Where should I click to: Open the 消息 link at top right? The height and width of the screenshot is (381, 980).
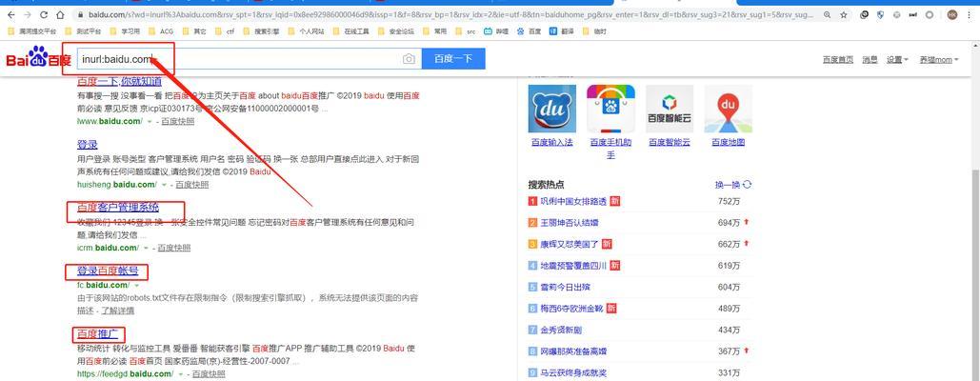(x=870, y=60)
